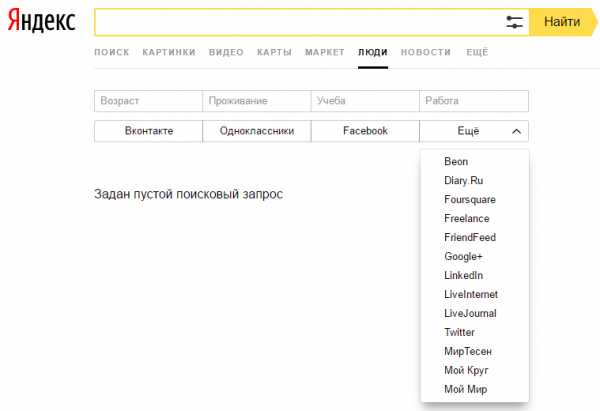Open the Карты tab
Image resolution: width=600 pixels, height=411 pixels.
click(x=274, y=52)
